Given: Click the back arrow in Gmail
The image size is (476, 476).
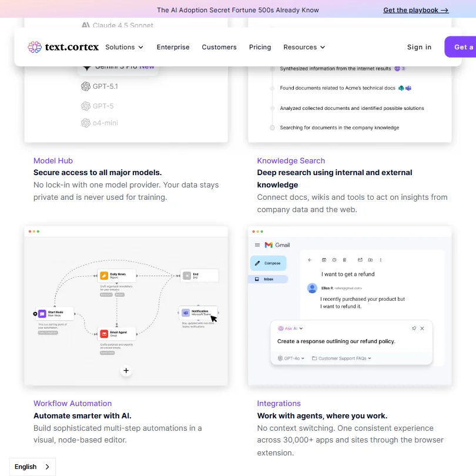Looking at the screenshot, I should pyautogui.click(x=310, y=260).
